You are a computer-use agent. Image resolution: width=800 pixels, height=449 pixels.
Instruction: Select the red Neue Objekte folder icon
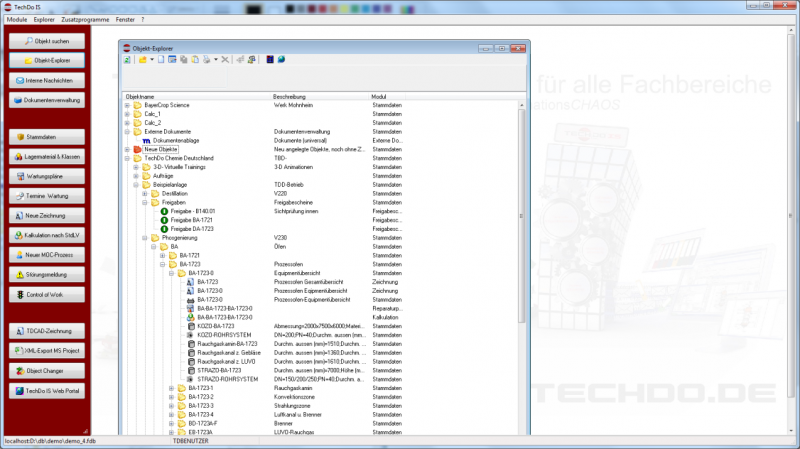click(136, 149)
